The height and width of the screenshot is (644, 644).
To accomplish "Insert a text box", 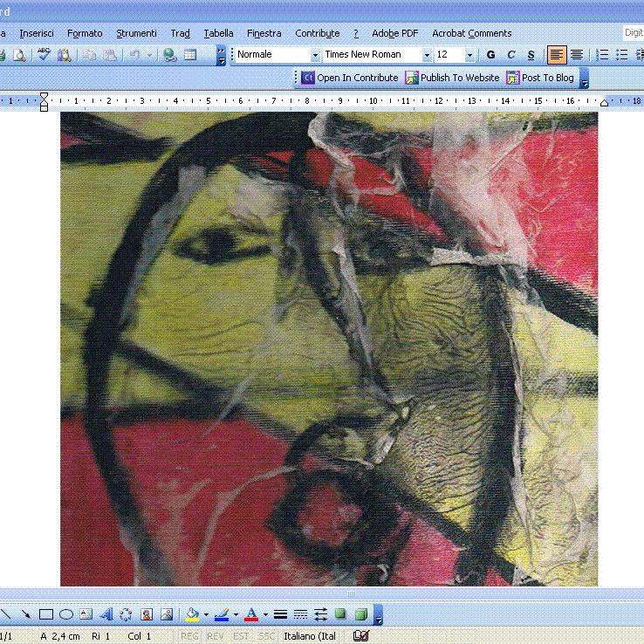I will pos(86,614).
